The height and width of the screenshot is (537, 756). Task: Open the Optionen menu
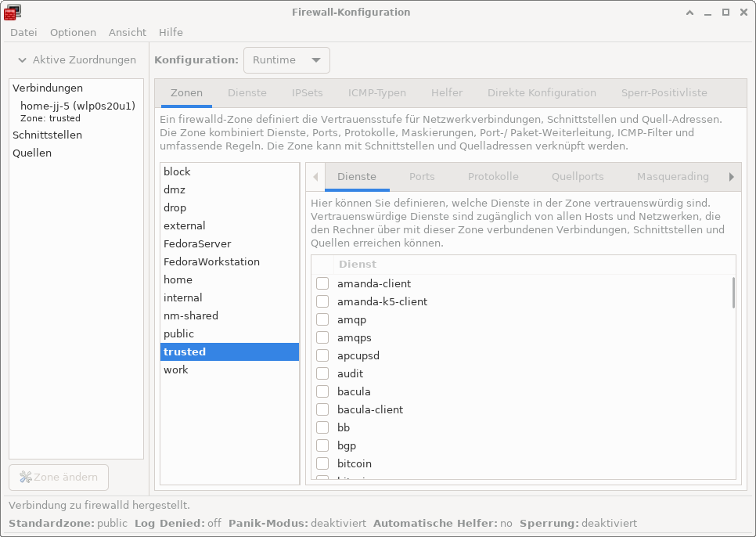point(73,32)
